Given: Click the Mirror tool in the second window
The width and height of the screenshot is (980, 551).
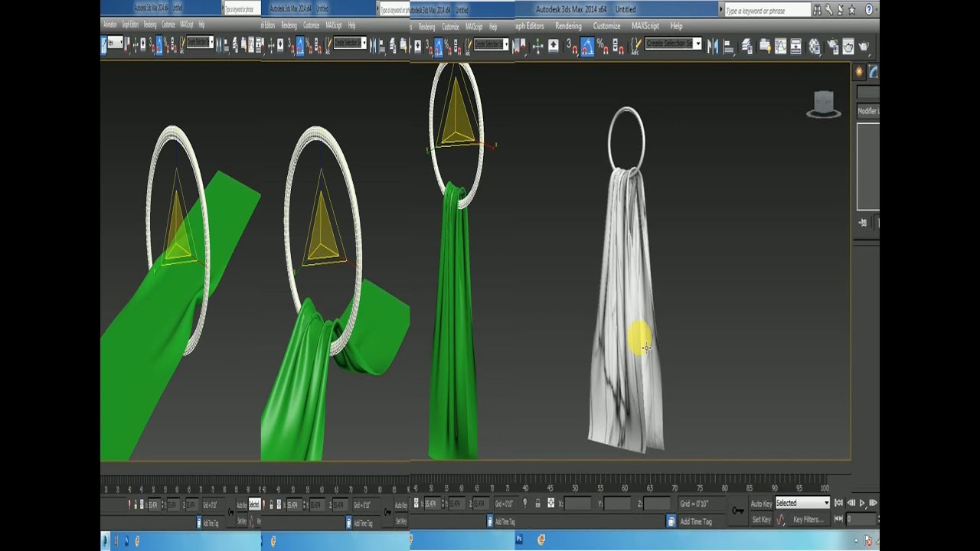Looking at the screenshot, I should click(373, 44).
